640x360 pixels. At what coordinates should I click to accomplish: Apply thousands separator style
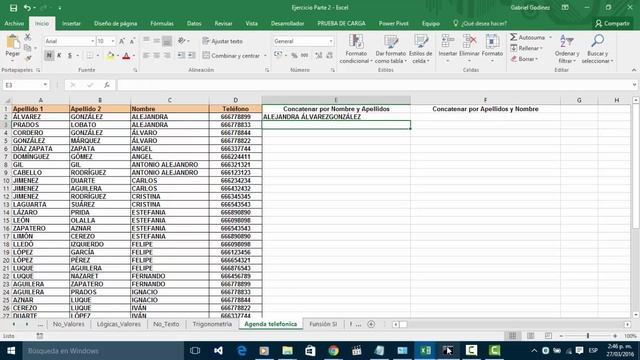click(x=304, y=56)
